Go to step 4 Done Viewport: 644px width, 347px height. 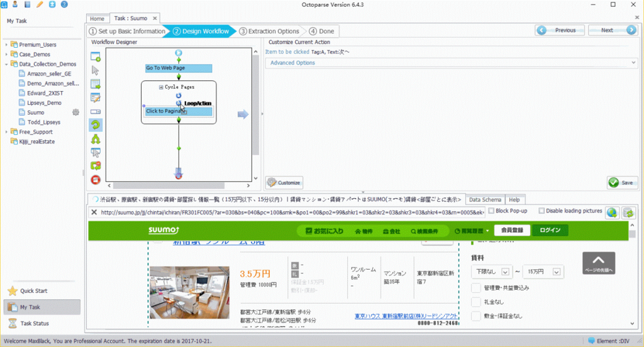(x=321, y=31)
